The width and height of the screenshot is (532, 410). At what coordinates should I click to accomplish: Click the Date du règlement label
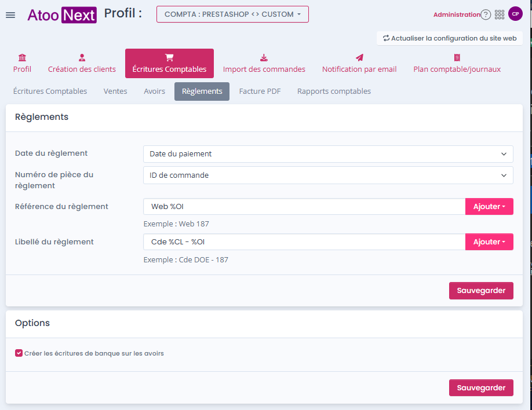pos(51,153)
